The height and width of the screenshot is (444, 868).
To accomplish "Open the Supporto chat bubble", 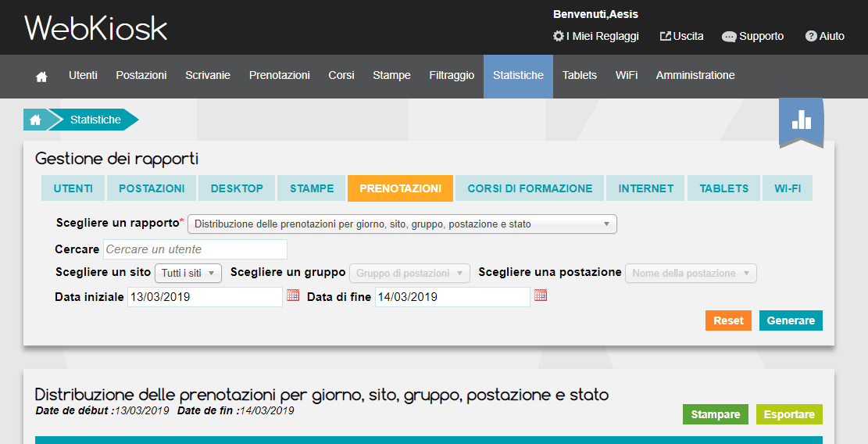I will point(729,37).
